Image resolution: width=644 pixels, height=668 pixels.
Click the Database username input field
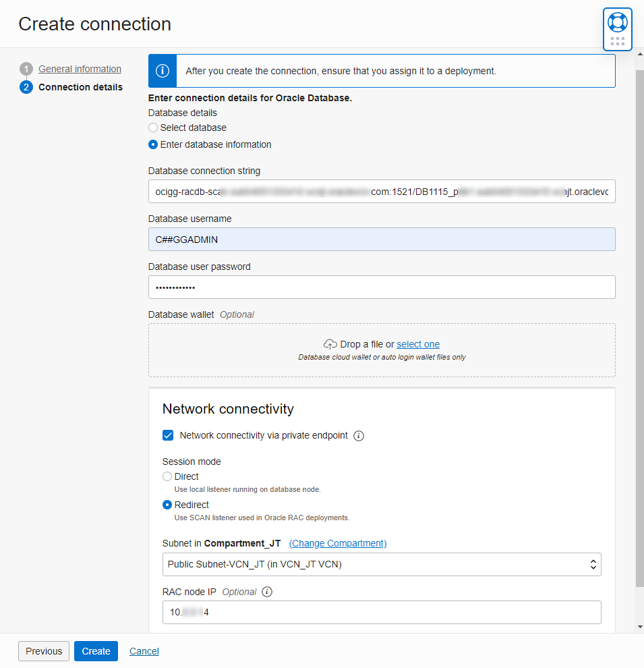382,239
